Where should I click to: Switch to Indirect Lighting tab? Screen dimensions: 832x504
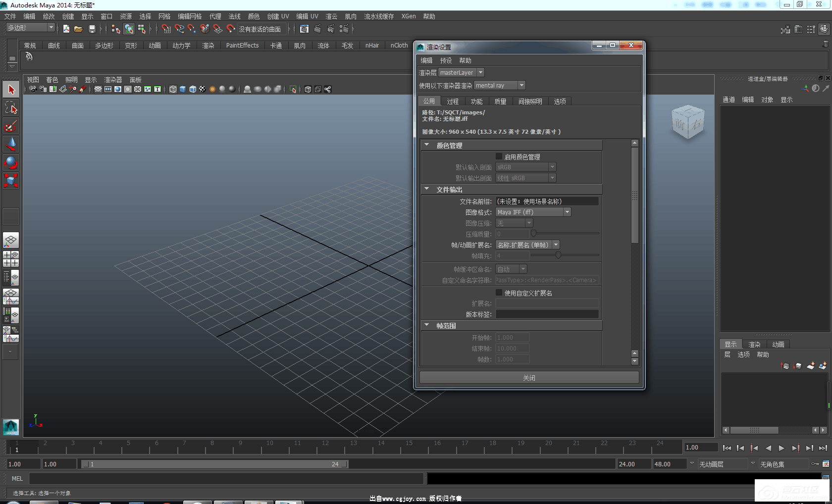(530, 101)
